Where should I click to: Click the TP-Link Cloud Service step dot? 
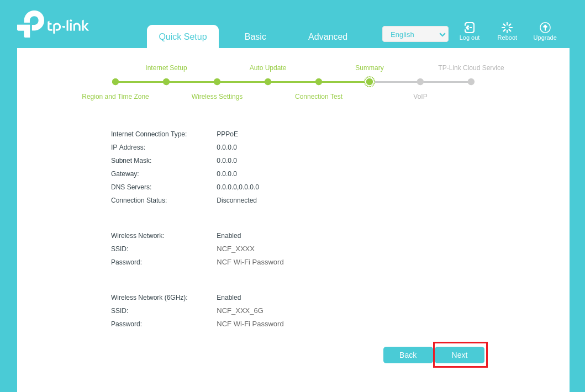tap(471, 82)
